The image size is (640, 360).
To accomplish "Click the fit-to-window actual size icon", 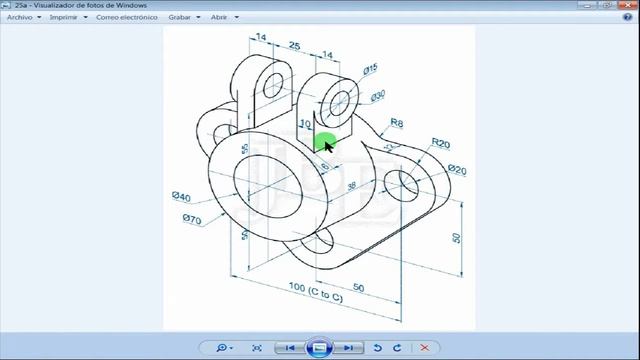I will click(257, 348).
